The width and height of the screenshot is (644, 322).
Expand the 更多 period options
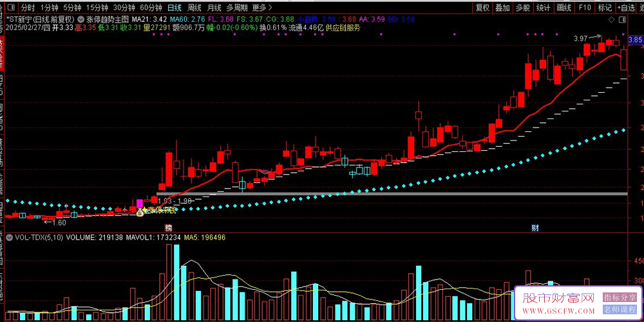point(263,7)
